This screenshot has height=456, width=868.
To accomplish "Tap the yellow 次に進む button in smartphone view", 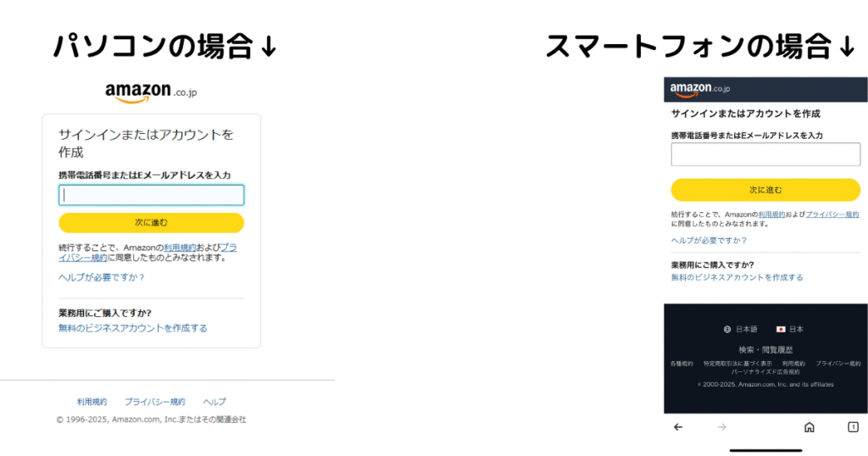I will point(765,190).
